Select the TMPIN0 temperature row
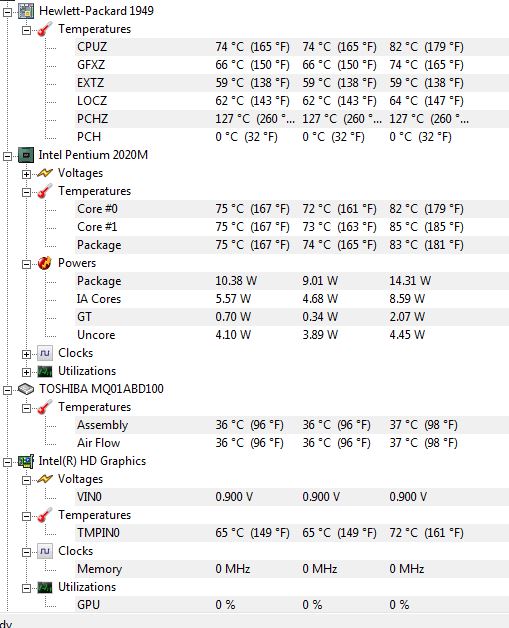Viewport: 509px width, 628px height. (x=292, y=533)
